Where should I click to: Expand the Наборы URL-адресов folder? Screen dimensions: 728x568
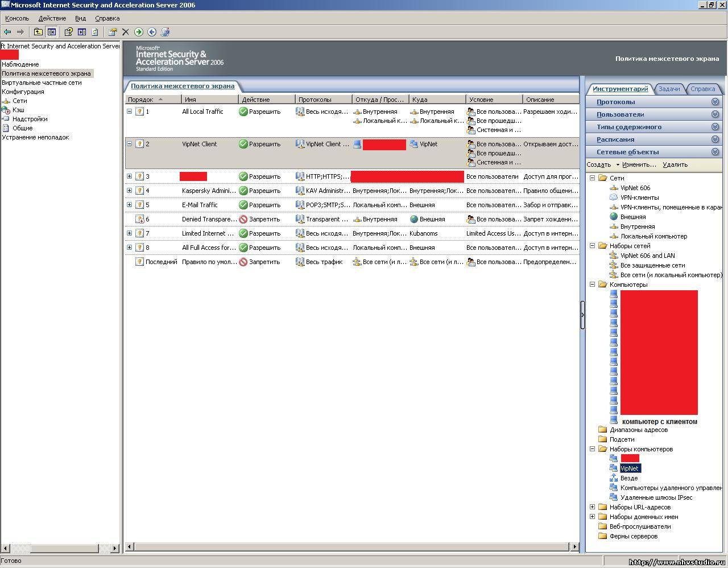click(592, 507)
